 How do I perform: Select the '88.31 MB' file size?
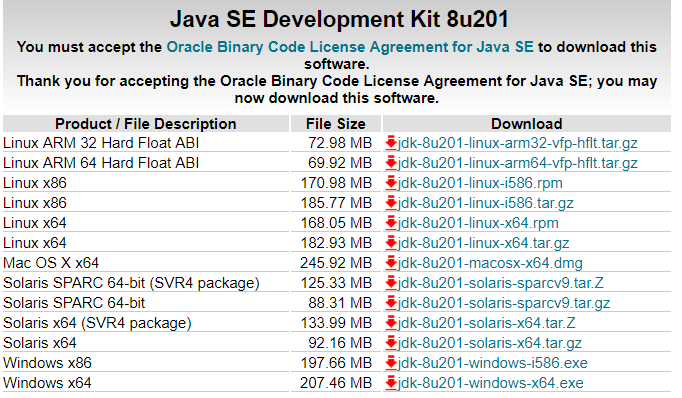click(340, 303)
